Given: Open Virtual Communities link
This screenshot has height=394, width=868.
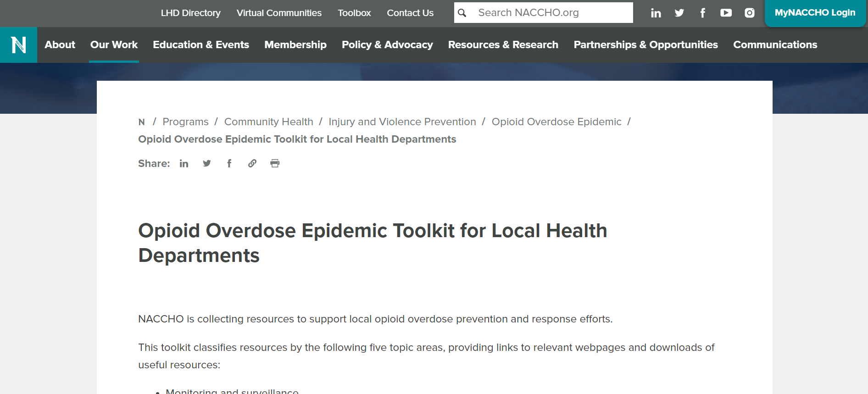Looking at the screenshot, I should 279,13.
